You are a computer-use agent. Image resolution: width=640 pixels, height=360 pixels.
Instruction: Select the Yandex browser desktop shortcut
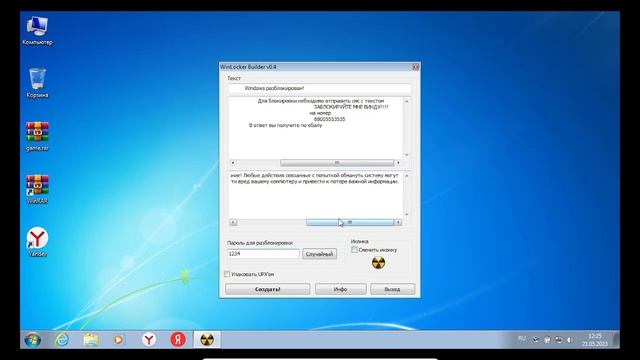pyautogui.click(x=37, y=242)
